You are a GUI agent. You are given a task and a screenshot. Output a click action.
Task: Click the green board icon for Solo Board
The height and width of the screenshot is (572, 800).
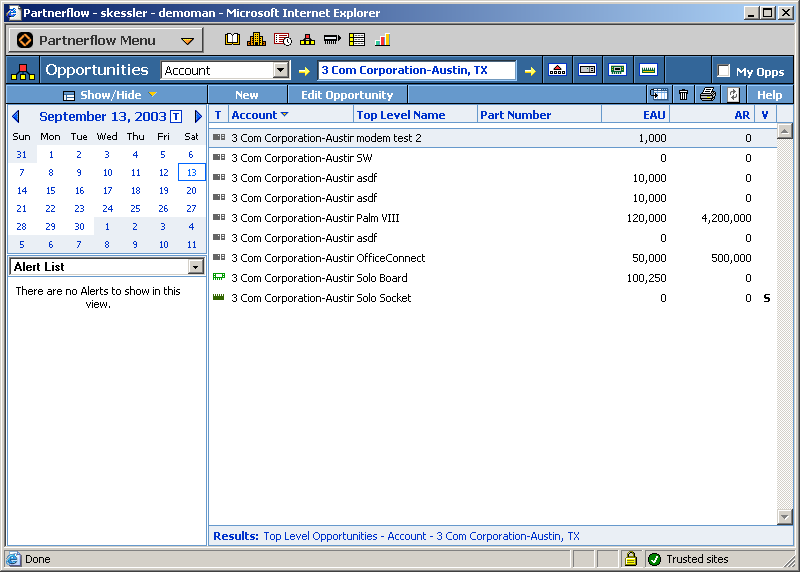coord(219,277)
